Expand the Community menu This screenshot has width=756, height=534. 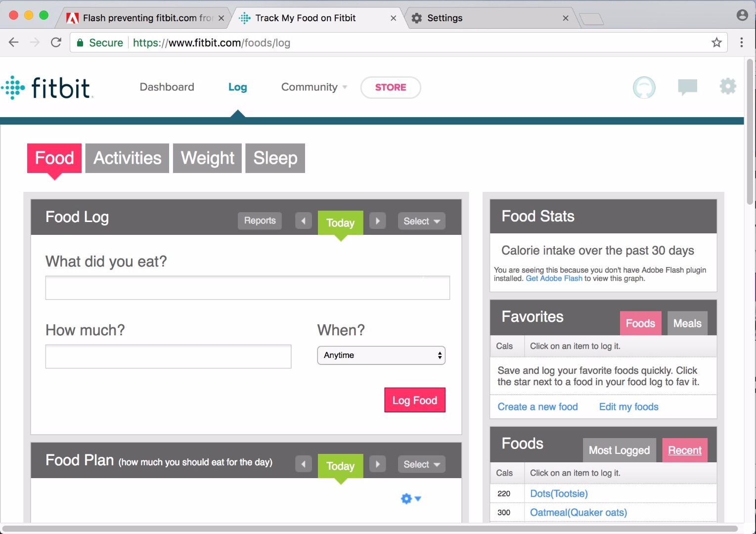pos(314,88)
